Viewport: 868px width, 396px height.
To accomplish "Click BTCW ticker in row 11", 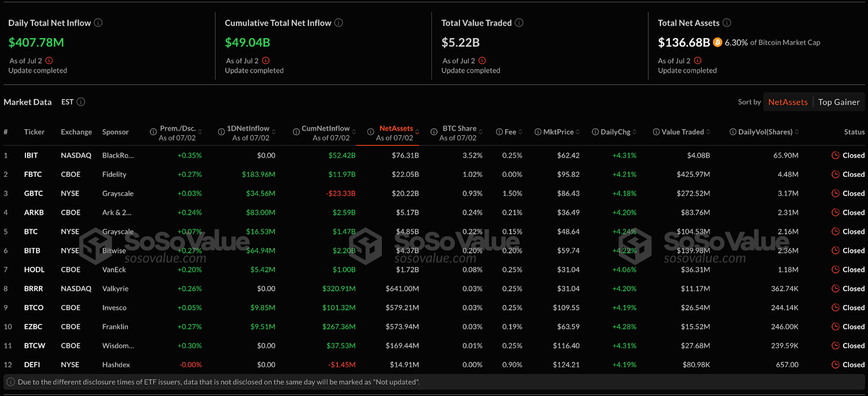I will [x=35, y=346].
